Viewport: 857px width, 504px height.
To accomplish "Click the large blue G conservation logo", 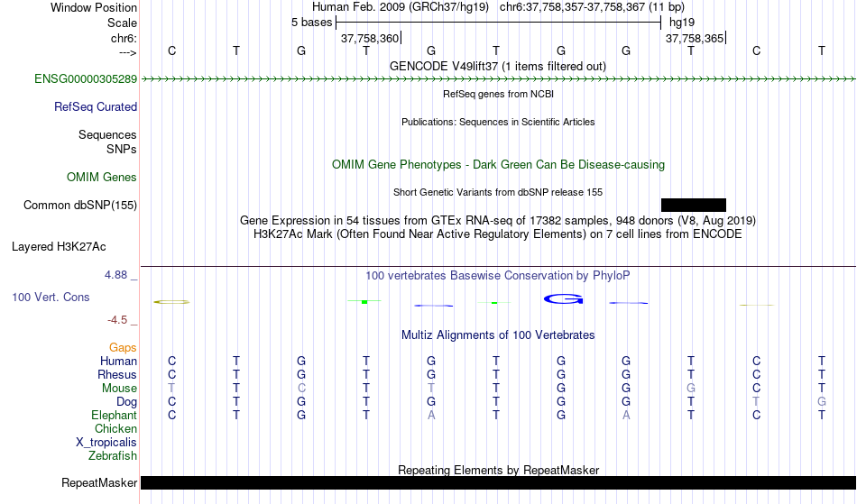I will (564, 298).
